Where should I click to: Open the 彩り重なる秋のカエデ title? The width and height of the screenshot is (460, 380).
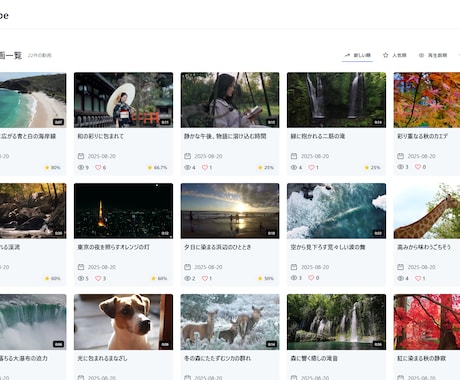[x=422, y=136]
